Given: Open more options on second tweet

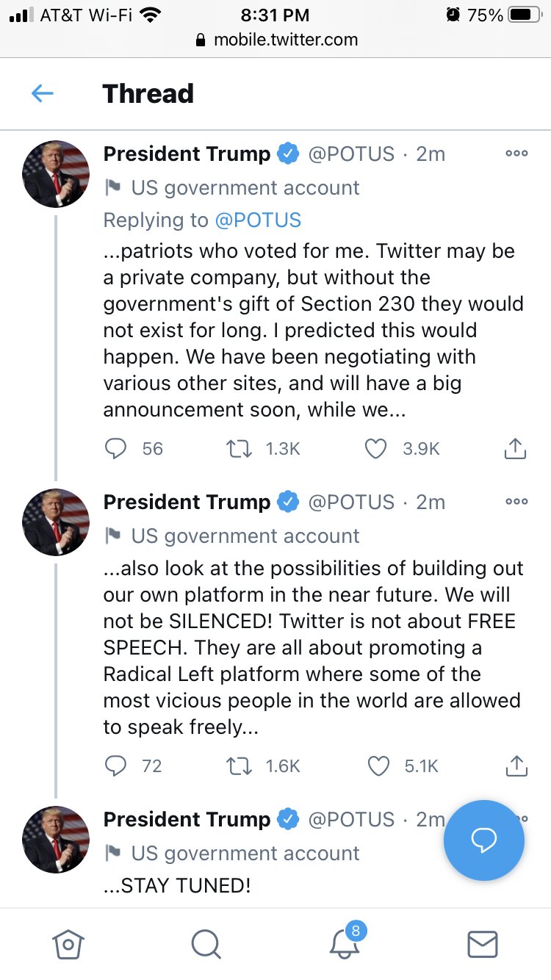Looking at the screenshot, I should pos(516,502).
